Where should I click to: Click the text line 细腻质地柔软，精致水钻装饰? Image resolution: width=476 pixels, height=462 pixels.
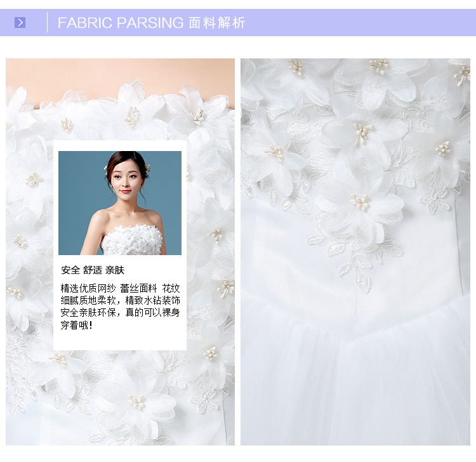(x=120, y=300)
